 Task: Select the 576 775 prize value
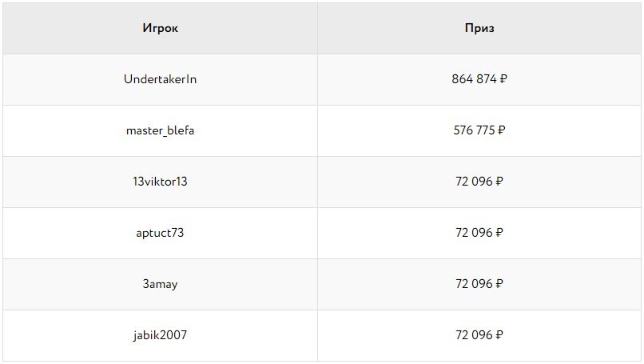pos(474,130)
